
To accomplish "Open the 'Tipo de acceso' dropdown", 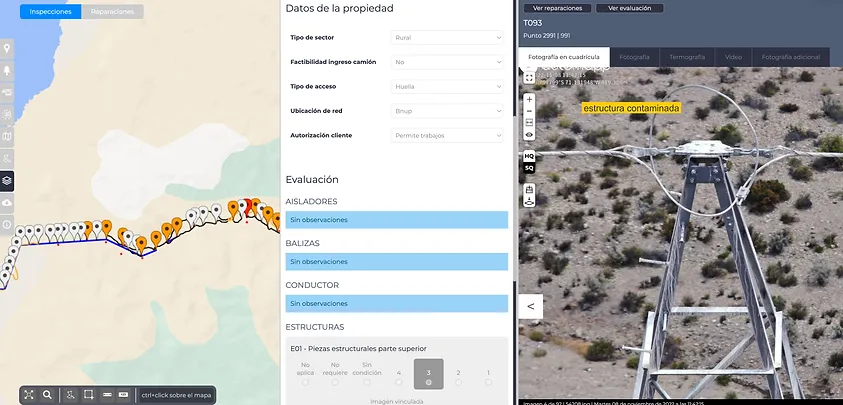I will (x=447, y=86).
